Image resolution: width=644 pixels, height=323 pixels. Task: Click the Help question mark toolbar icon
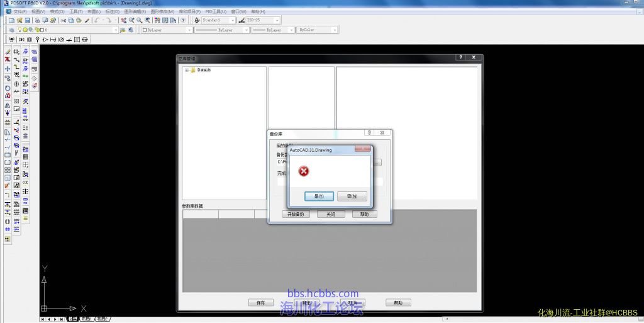coord(182,20)
